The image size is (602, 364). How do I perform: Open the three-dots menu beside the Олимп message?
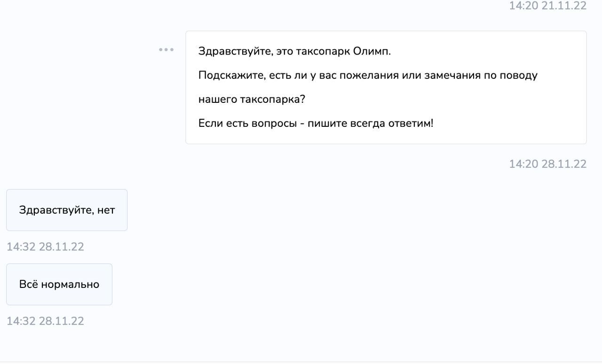tap(166, 50)
